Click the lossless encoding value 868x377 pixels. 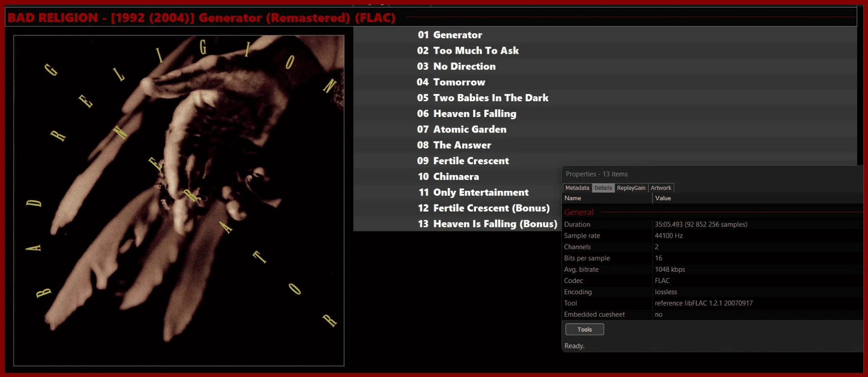coord(666,292)
